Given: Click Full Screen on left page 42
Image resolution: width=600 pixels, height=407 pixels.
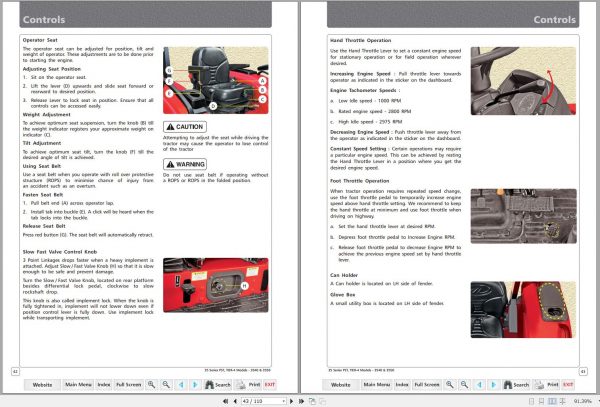Looking at the screenshot, I should (129, 384).
